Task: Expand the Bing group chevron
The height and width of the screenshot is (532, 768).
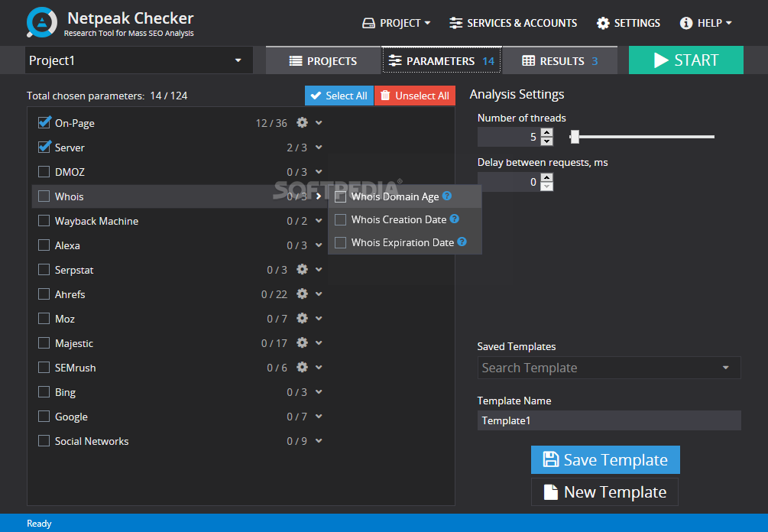Action: tap(319, 392)
